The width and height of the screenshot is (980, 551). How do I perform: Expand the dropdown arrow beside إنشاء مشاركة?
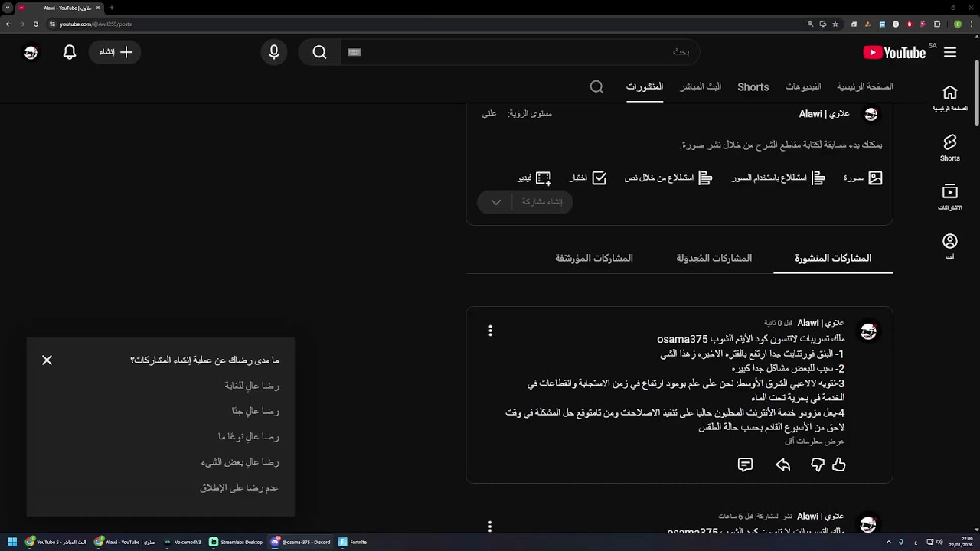tap(496, 202)
